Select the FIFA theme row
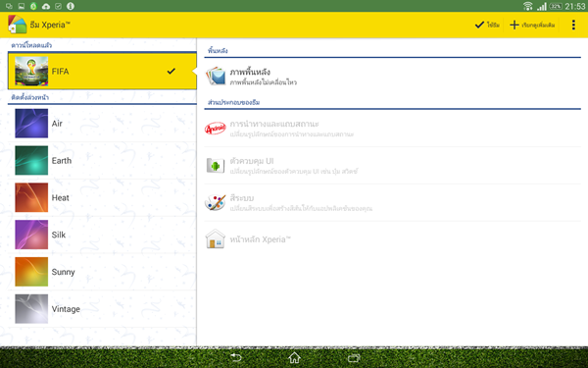Viewport: 588px width, 368px height. [x=102, y=71]
